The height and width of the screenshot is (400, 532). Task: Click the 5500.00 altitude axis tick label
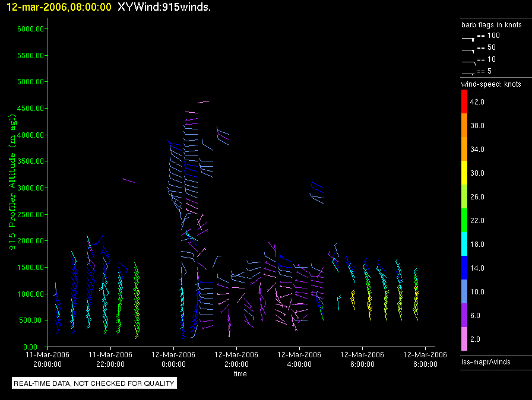[30, 55]
